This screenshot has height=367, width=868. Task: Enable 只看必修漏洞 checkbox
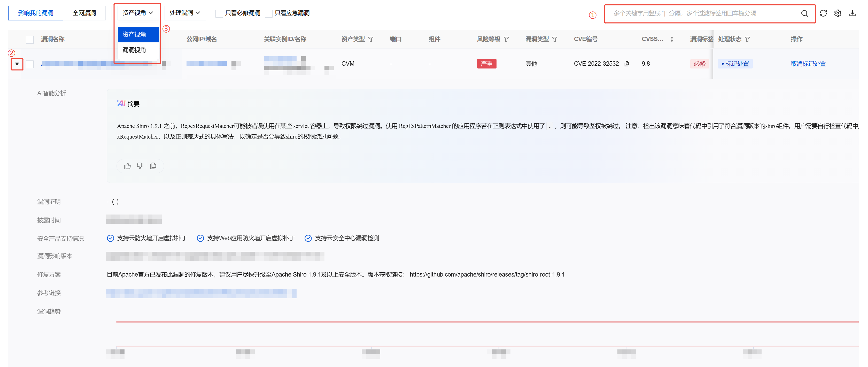pos(219,13)
